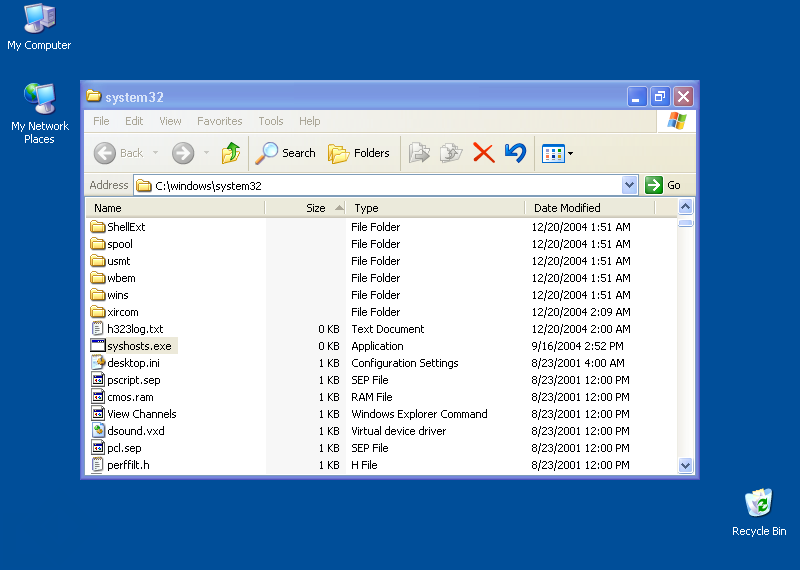Expand the Forward button history arrow
The height and width of the screenshot is (570, 800).
(x=206, y=153)
